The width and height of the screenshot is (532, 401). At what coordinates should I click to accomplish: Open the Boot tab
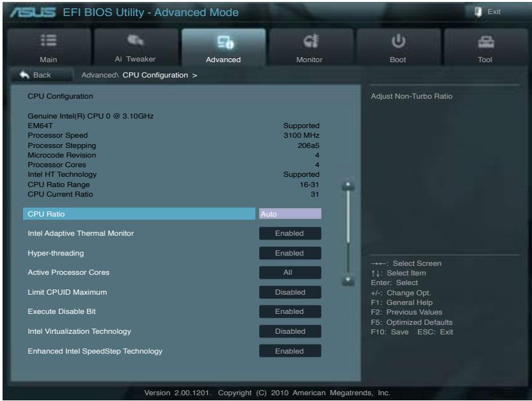tap(398, 47)
